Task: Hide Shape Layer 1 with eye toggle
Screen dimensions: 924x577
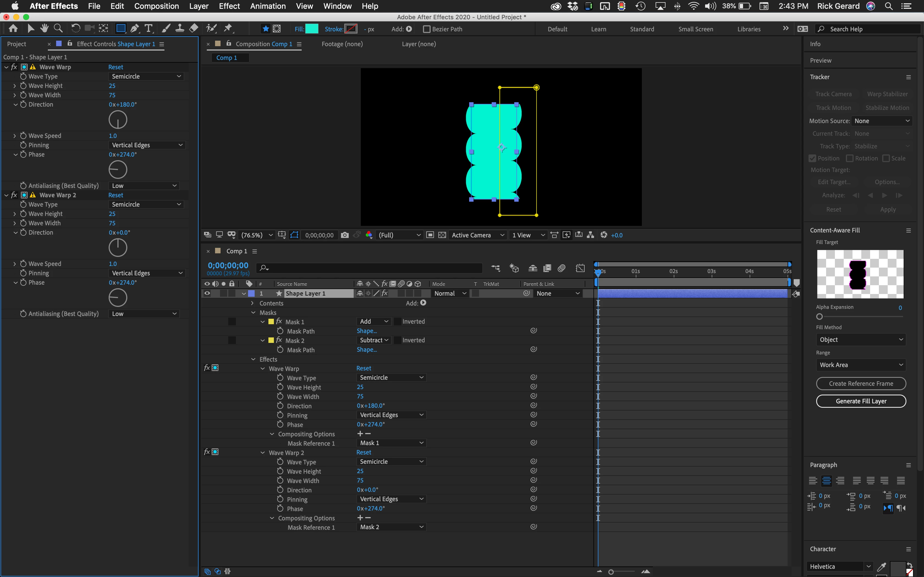Action: pos(207,293)
